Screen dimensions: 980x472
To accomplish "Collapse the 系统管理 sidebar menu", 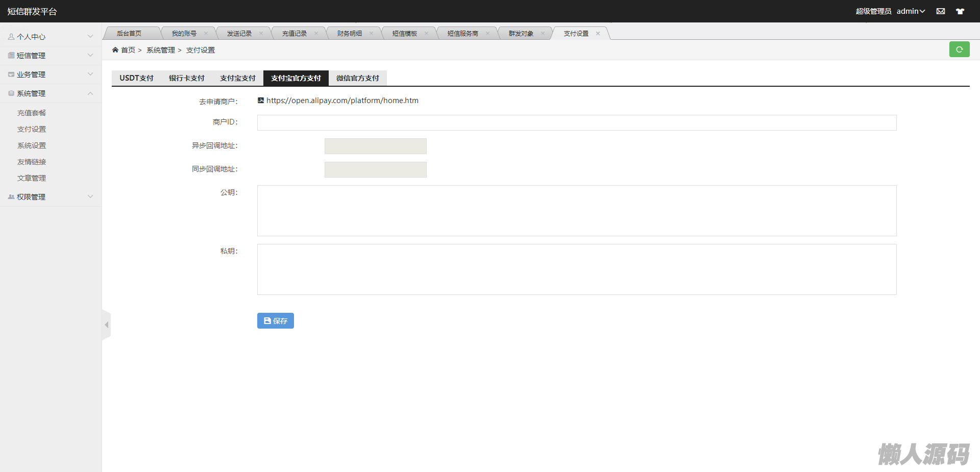I will 51,93.
